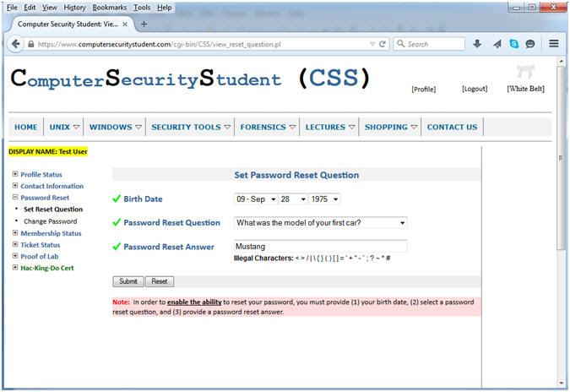Open the birth month dropdown 09 - Sep
The width and height of the screenshot is (570, 392).
(x=256, y=199)
